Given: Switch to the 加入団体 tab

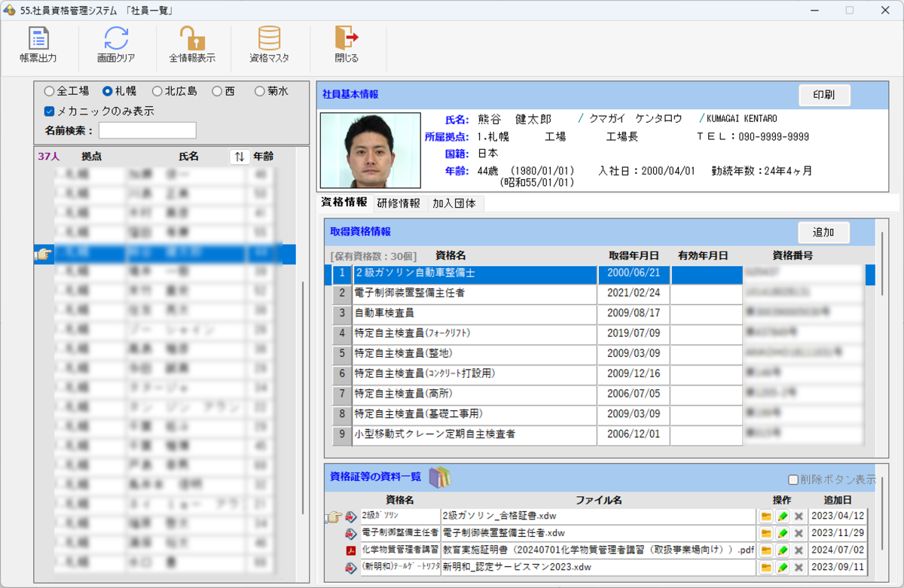Looking at the screenshot, I should pos(454,203).
